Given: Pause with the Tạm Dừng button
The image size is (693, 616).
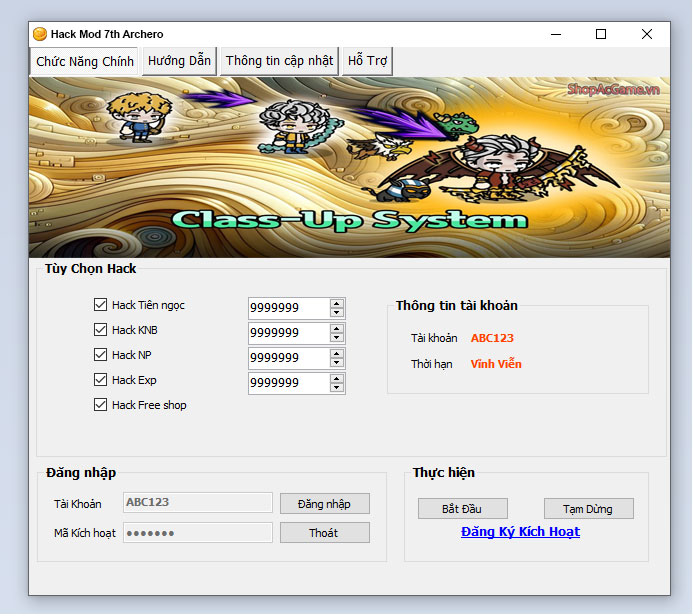Looking at the screenshot, I should [589, 509].
